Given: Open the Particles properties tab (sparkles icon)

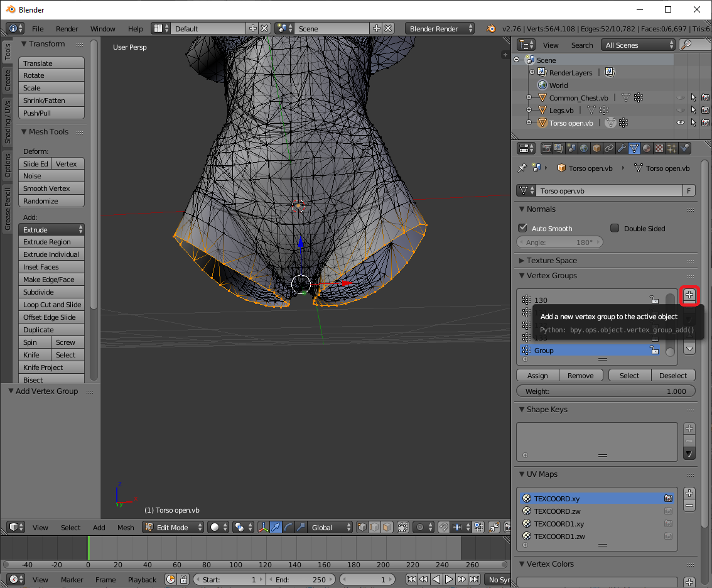Looking at the screenshot, I should click(x=672, y=148).
